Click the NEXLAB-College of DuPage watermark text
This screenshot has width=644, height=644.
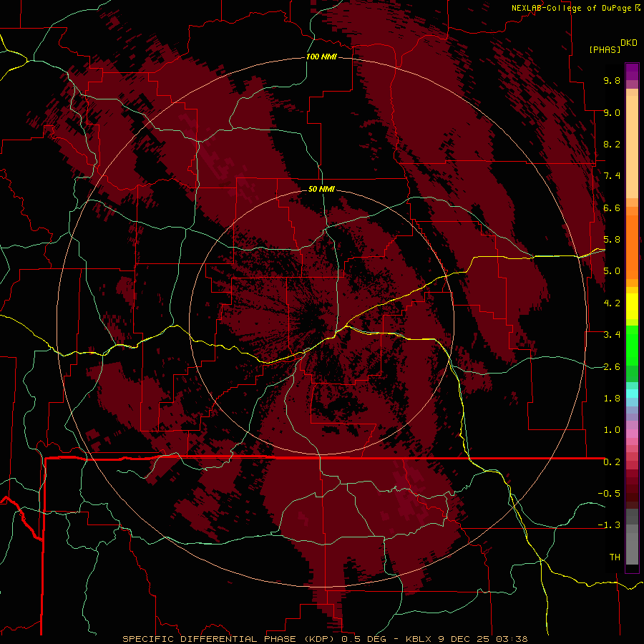click(576, 8)
